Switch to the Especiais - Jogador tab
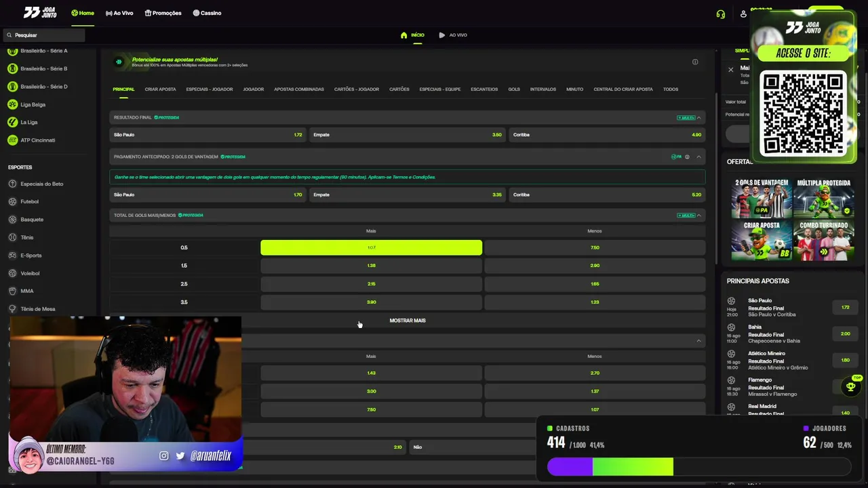Image resolution: width=868 pixels, height=488 pixels. pyautogui.click(x=210, y=89)
